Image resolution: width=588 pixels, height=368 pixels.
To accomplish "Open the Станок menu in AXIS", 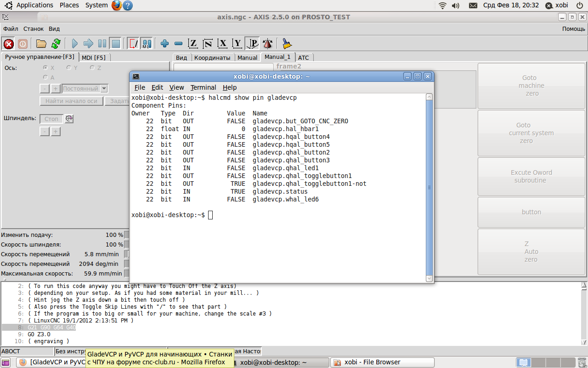I will [x=34, y=29].
